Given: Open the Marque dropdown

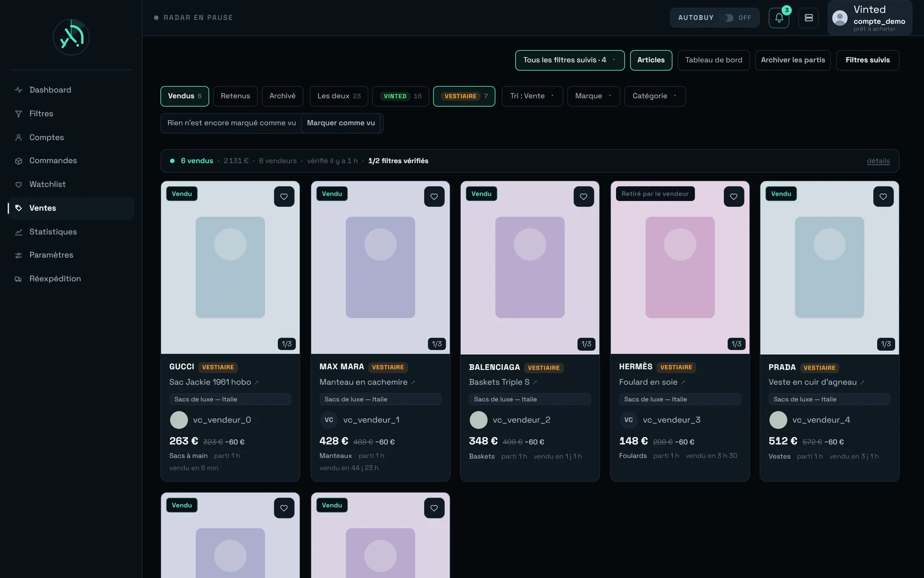Looking at the screenshot, I should click(x=594, y=96).
